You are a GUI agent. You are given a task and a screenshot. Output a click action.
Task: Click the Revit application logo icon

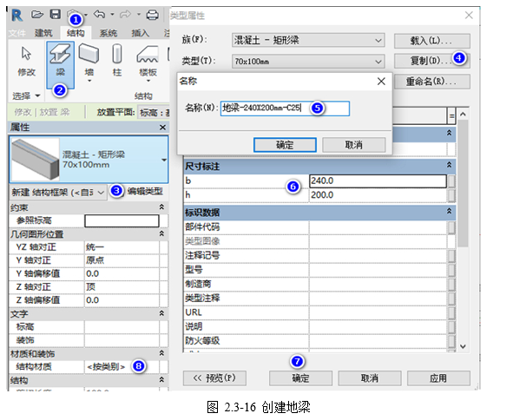click(x=17, y=16)
